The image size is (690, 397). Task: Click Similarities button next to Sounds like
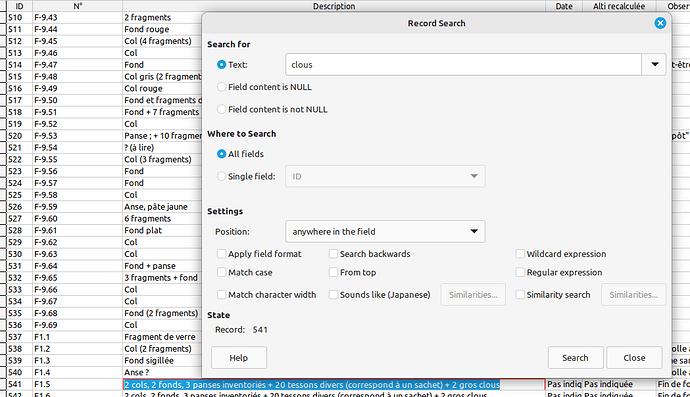point(473,294)
